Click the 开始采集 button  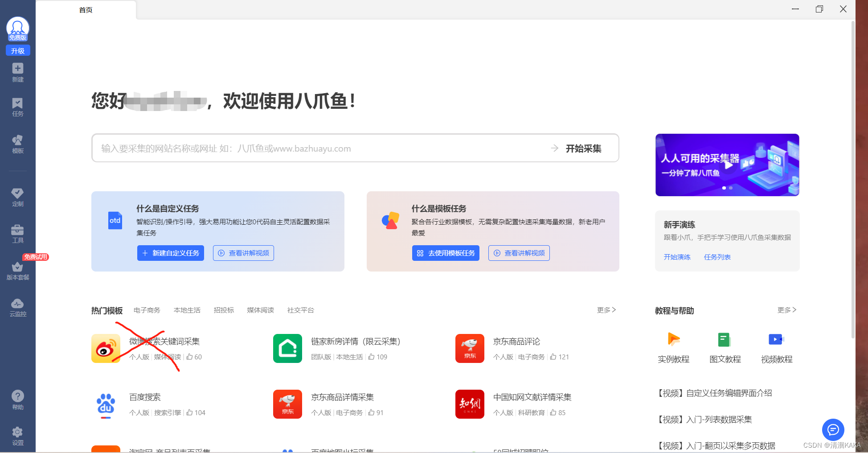(577, 148)
